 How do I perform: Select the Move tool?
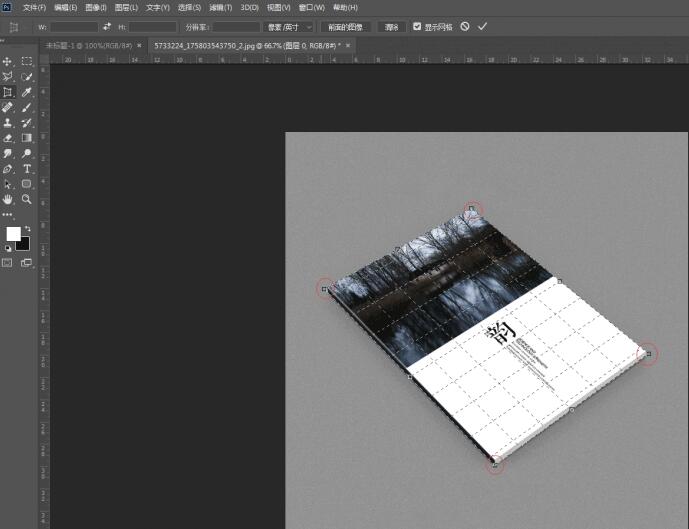(x=8, y=62)
